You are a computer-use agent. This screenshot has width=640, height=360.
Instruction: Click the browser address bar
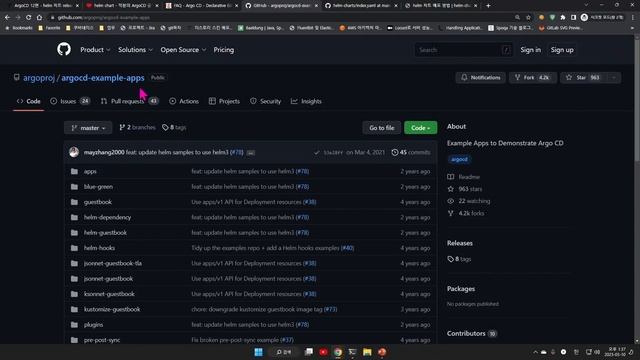(x=282, y=18)
